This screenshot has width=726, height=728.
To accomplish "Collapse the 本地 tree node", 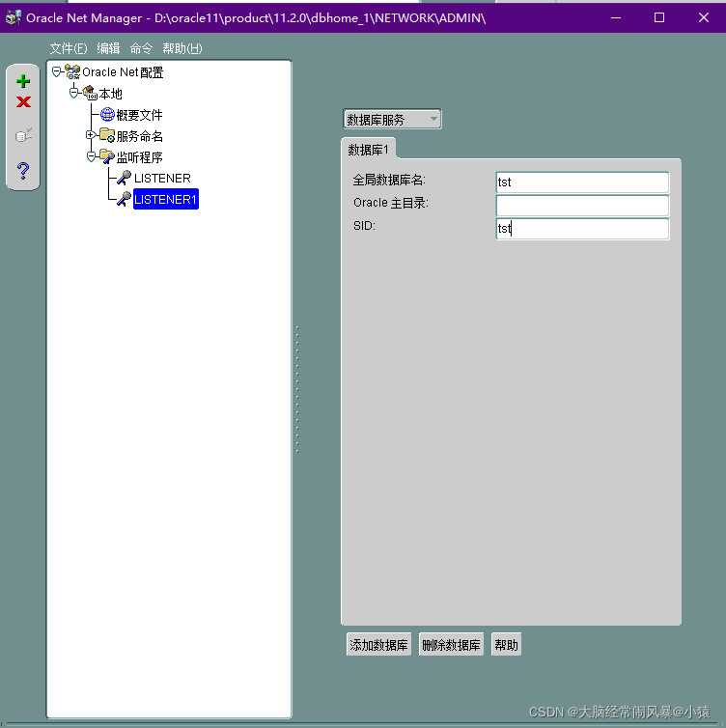I will click(73, 93).
